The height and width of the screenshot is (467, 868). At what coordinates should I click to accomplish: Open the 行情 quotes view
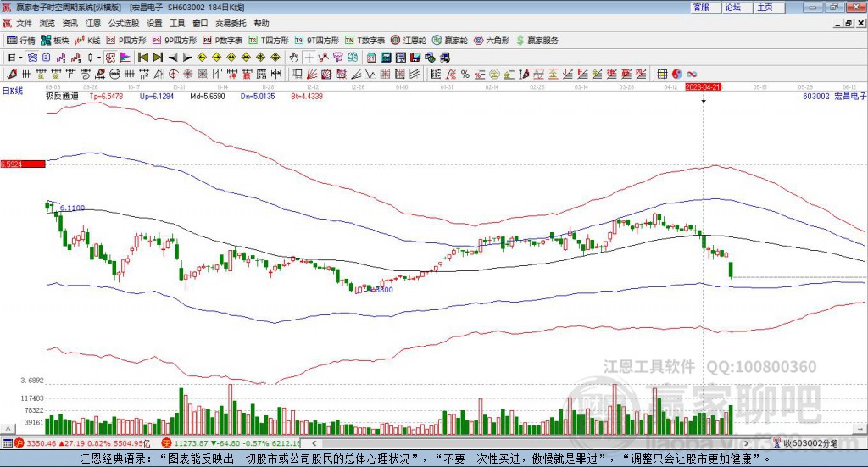(x=21, y=41)
